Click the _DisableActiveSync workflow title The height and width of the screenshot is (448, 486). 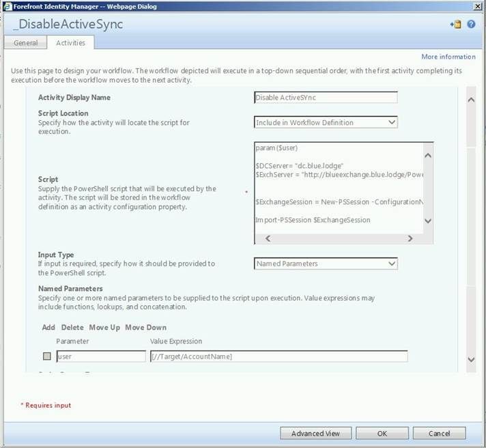pos(68,24)
